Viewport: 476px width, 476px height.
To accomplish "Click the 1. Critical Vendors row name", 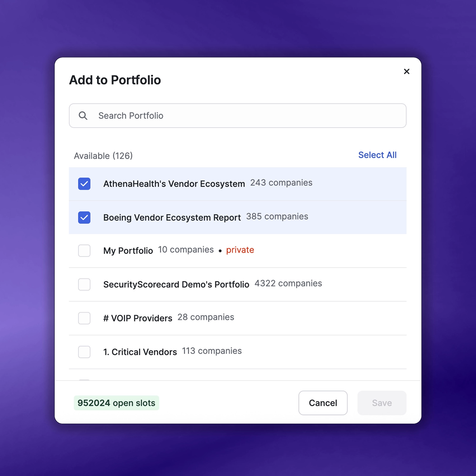I will (x=140, y=352).
